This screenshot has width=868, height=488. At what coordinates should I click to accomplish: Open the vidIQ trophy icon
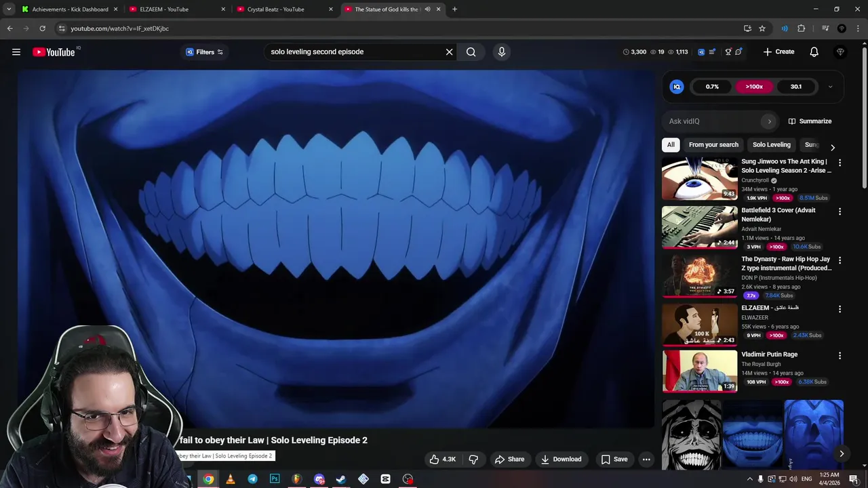point(728,52)
